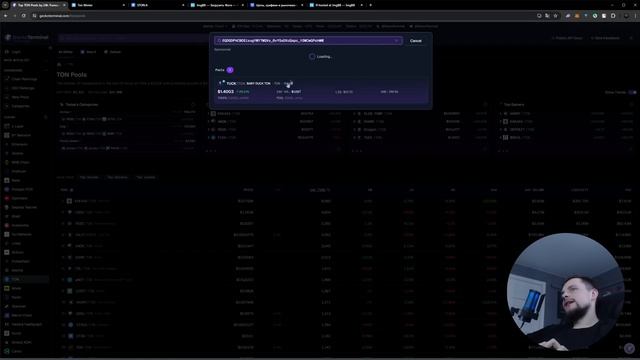Viewport: 640px width, 360px height.
Task: Close the STON.fi browser tab
Action: pos(183,5)
